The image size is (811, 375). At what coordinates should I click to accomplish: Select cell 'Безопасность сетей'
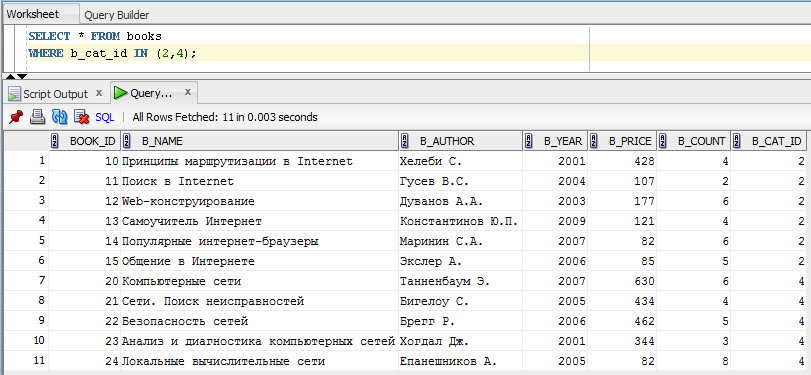(260, 321)
